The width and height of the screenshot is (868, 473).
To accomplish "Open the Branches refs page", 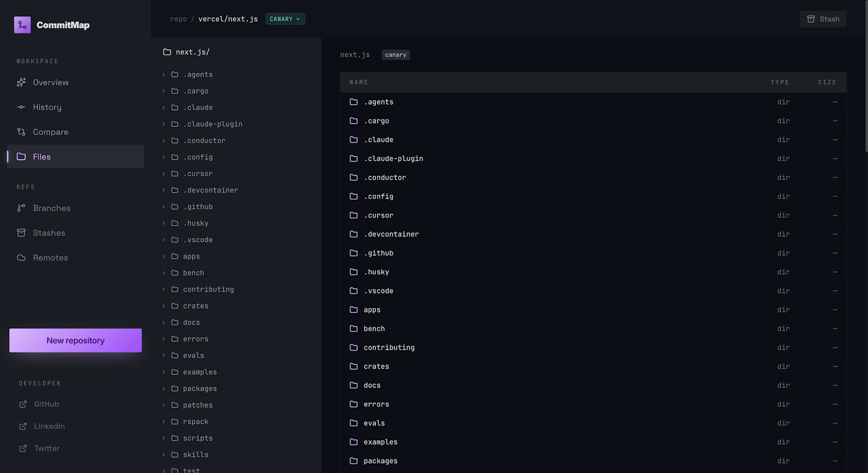I will click(75, 208).
